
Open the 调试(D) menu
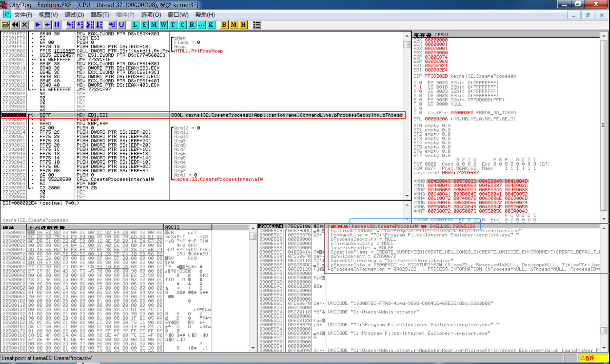[x=74, y=15]
